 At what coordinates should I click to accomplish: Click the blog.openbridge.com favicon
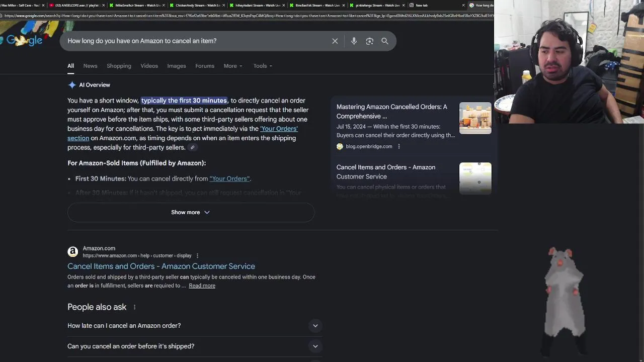[x=340, y=146]
